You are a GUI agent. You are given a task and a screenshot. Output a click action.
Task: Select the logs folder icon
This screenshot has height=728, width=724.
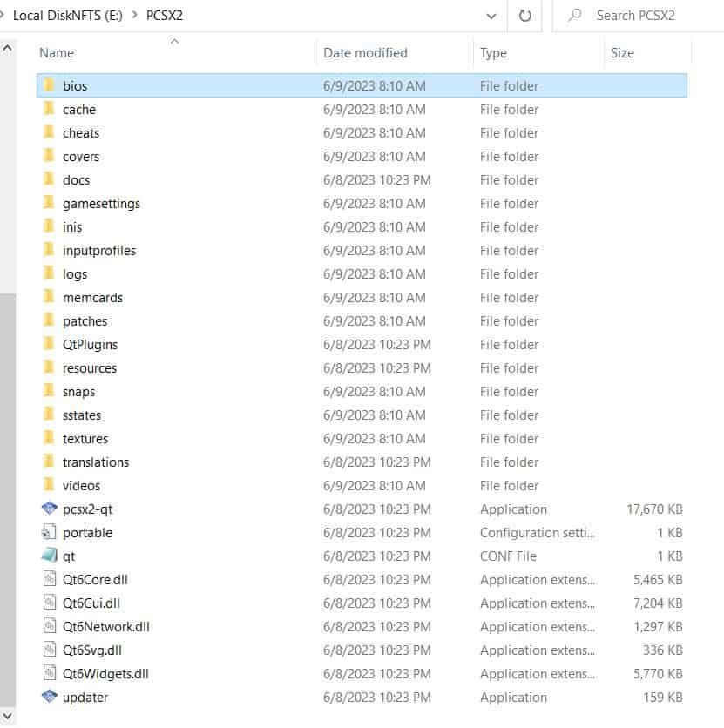click(49, 273)
